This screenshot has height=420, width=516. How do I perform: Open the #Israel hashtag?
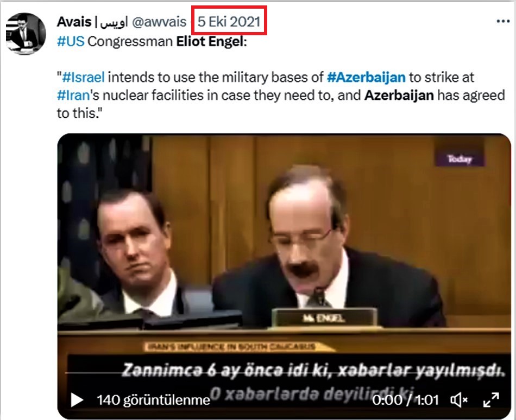coord(84,77)
